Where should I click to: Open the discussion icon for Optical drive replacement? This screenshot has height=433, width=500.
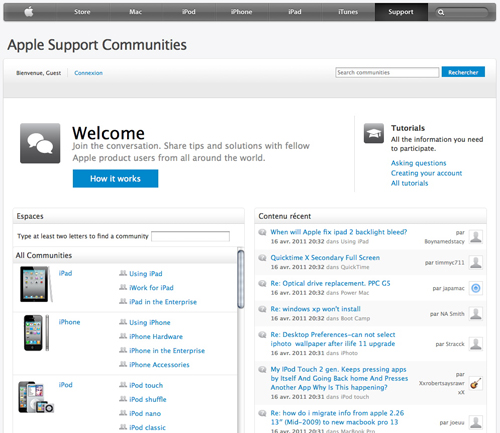click(x=262, y=283)
